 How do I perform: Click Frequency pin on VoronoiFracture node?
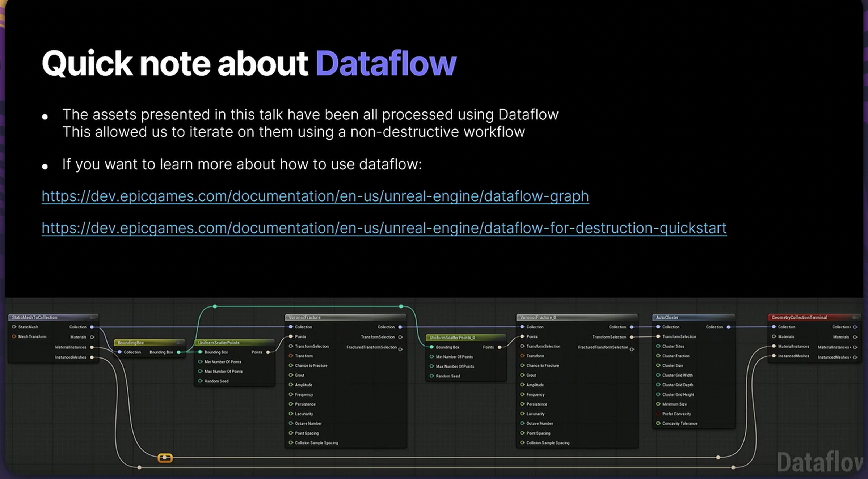[x=291, y=394]
